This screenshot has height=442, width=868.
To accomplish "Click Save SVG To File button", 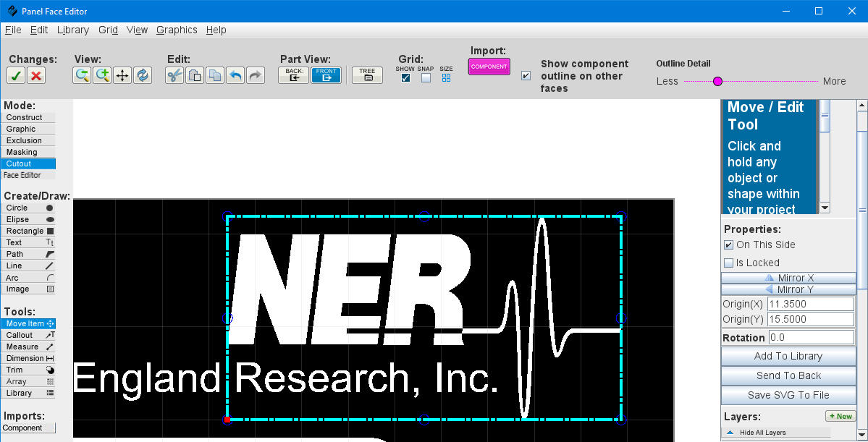I will 789,395.
